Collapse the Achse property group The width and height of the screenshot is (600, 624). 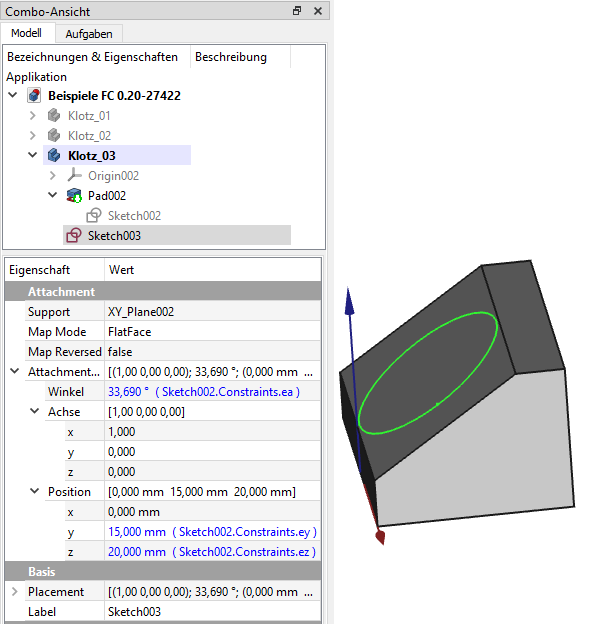(x=35, y=412)
